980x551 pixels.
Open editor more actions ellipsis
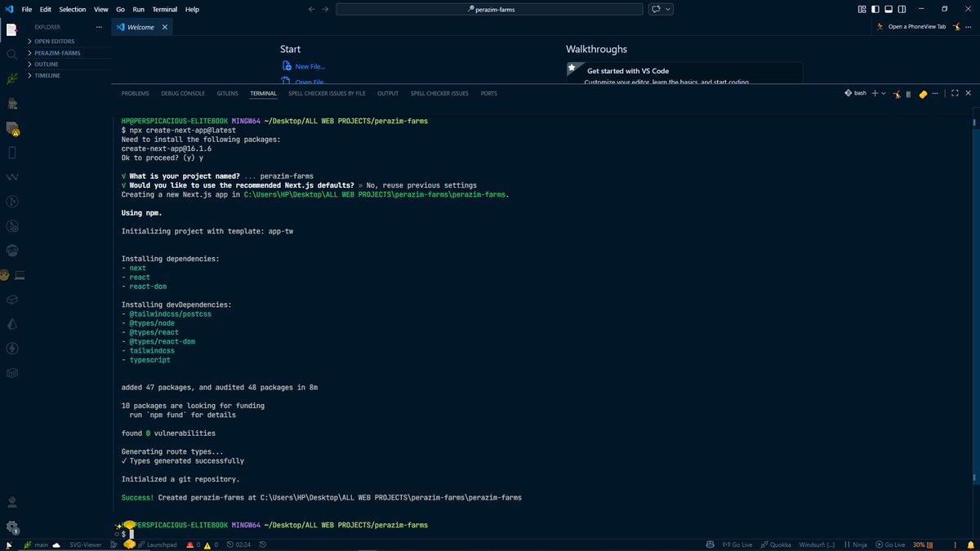[x=969, y=27]
